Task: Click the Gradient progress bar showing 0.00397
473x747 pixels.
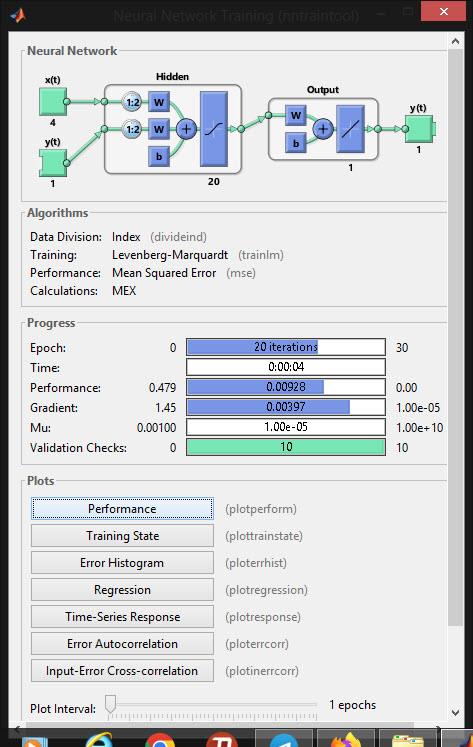Action: pyautogui.click(x=286, y=407)
